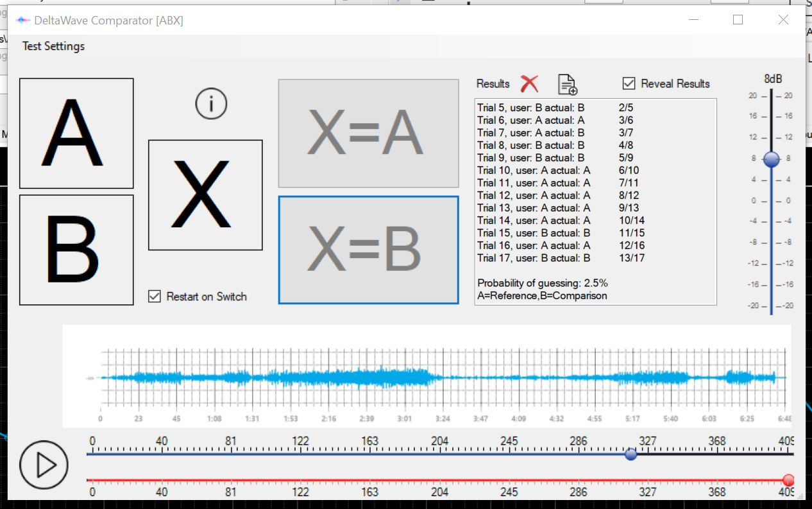812x509 pixels.
Task: Uncheck the Reveal Results checkbox
Action: pyautogui.click(x=629, y=83)
